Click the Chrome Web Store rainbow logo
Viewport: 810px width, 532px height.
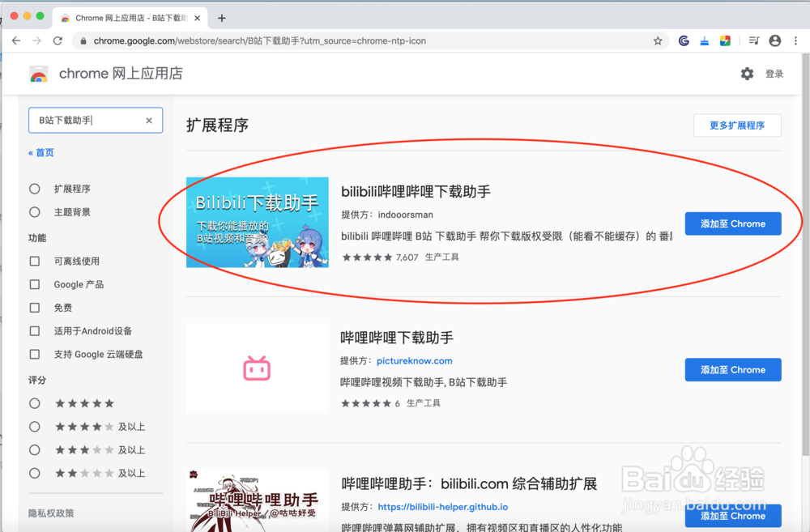39,74
